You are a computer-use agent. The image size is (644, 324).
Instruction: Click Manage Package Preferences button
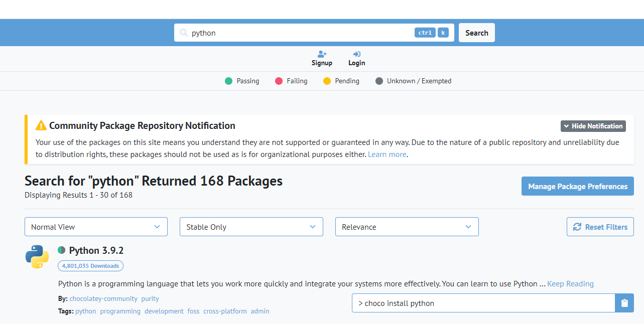pos(578,186)
